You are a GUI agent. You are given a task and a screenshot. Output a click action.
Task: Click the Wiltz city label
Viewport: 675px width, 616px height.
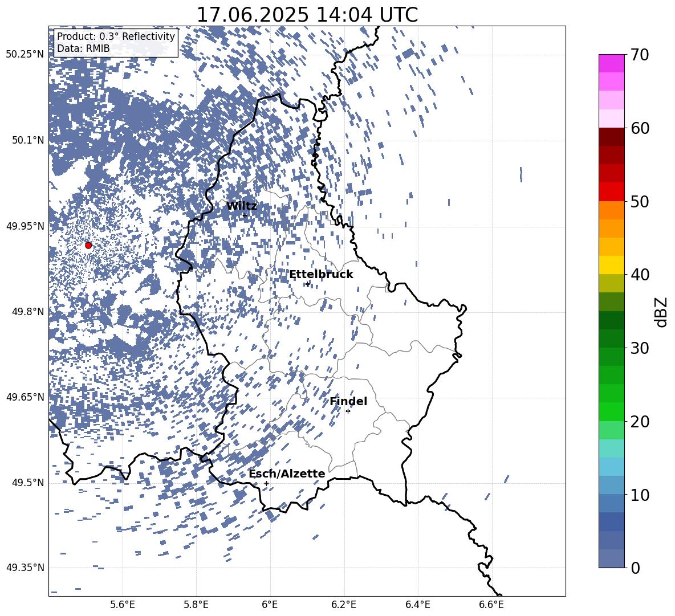coord(242,206)
